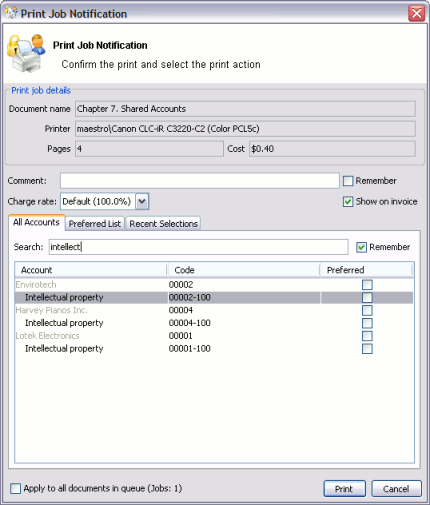This screenshot has height=505, width=430.
Task: Close the Print Job Notification dialog
Action: click(x=417, y=13)
